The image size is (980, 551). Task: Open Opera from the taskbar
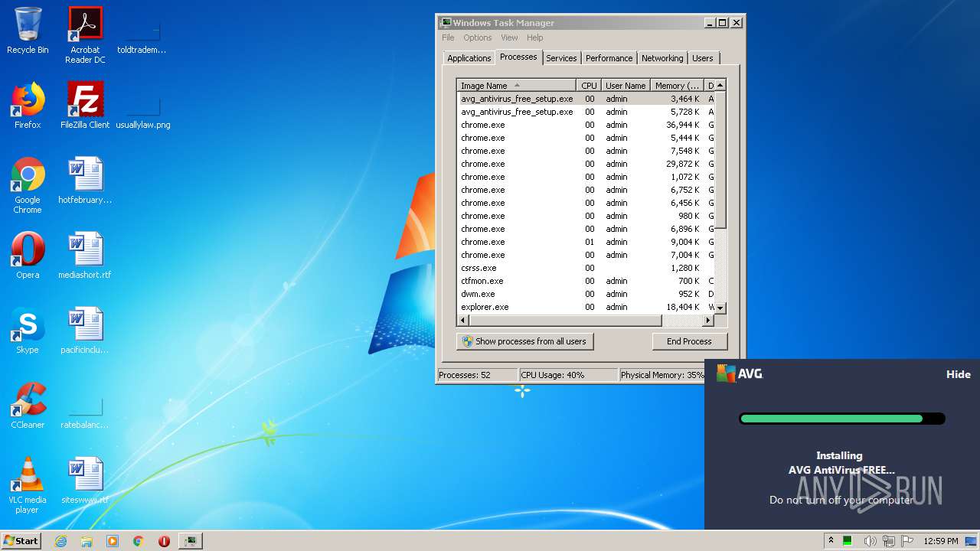(164, 541)
